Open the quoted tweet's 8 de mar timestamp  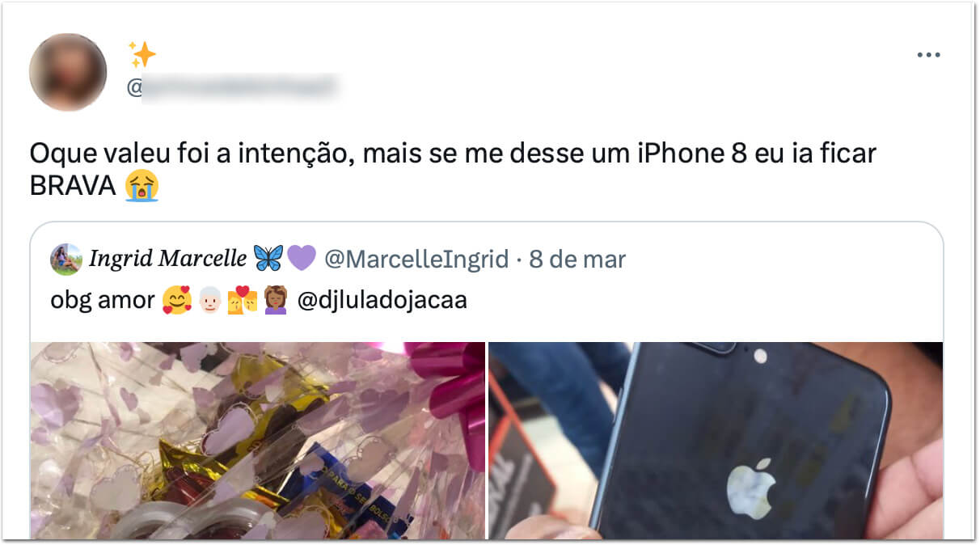tap(577, 260)
